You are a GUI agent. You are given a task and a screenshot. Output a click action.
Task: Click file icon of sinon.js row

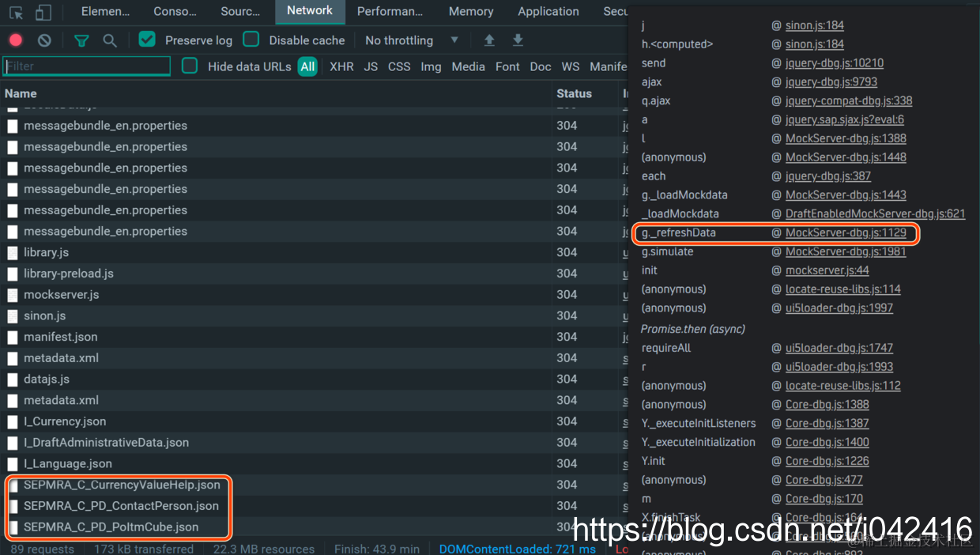coord(12,316)
